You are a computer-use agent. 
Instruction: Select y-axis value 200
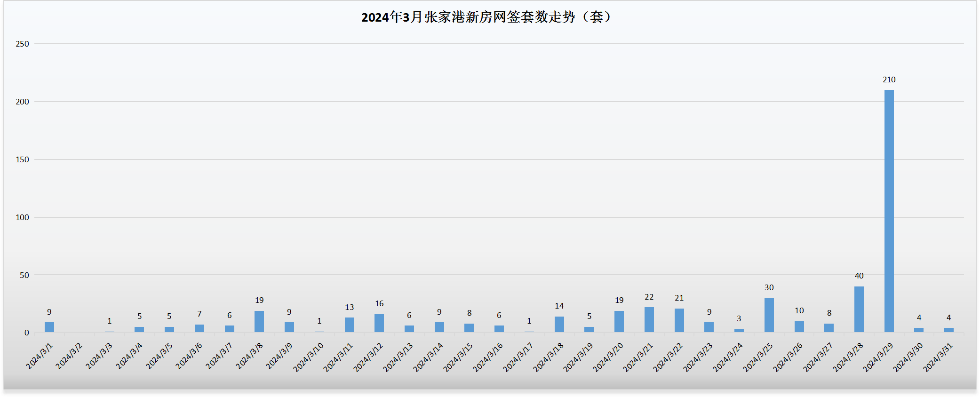tap(22, 102)
